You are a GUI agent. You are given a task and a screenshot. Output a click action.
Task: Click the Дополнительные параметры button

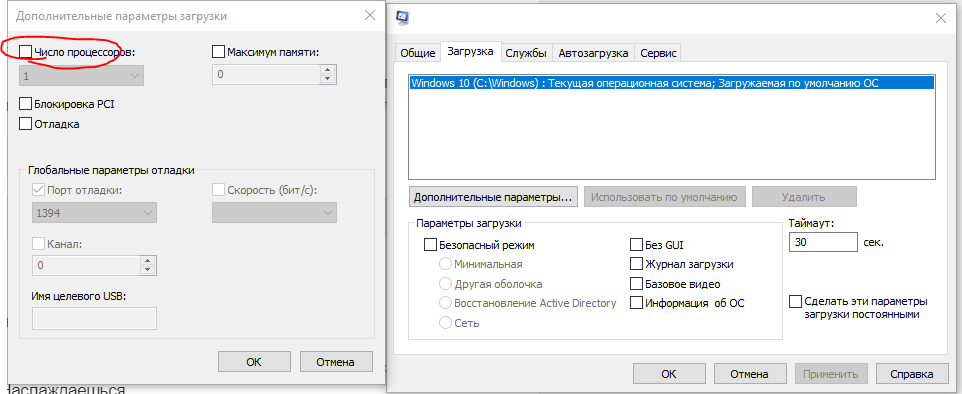(493, 198)
